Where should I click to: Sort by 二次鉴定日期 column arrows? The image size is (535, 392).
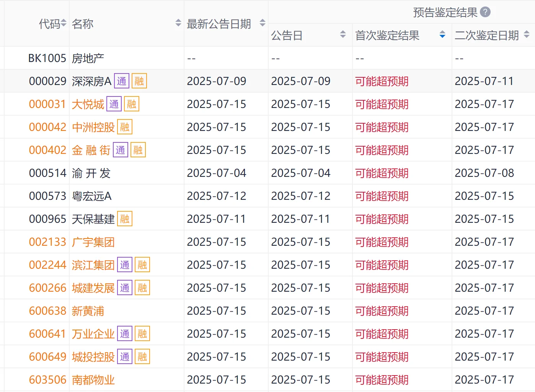coord(527,34)
